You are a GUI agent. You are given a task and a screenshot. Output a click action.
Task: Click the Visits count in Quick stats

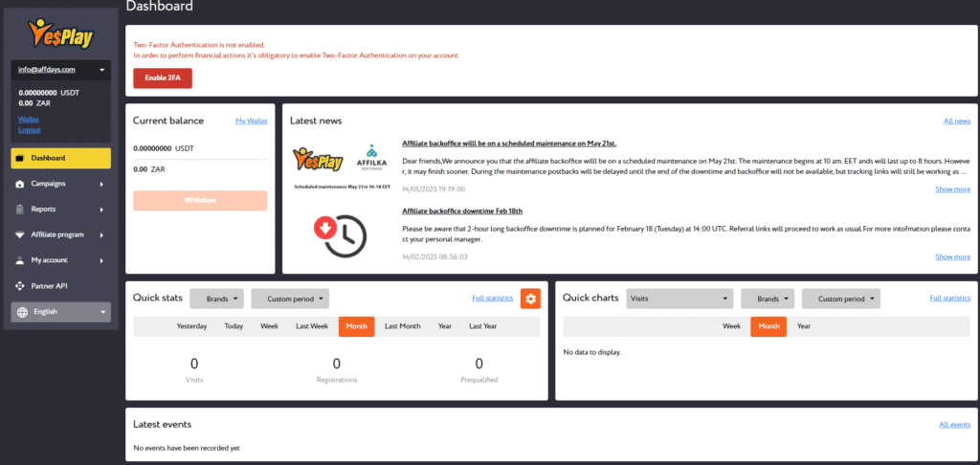194,364
